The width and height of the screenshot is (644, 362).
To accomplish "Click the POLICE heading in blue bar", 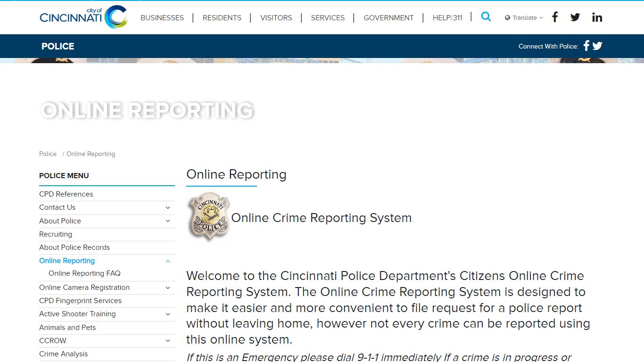I will pyautogui.click(x=58, y=46).
